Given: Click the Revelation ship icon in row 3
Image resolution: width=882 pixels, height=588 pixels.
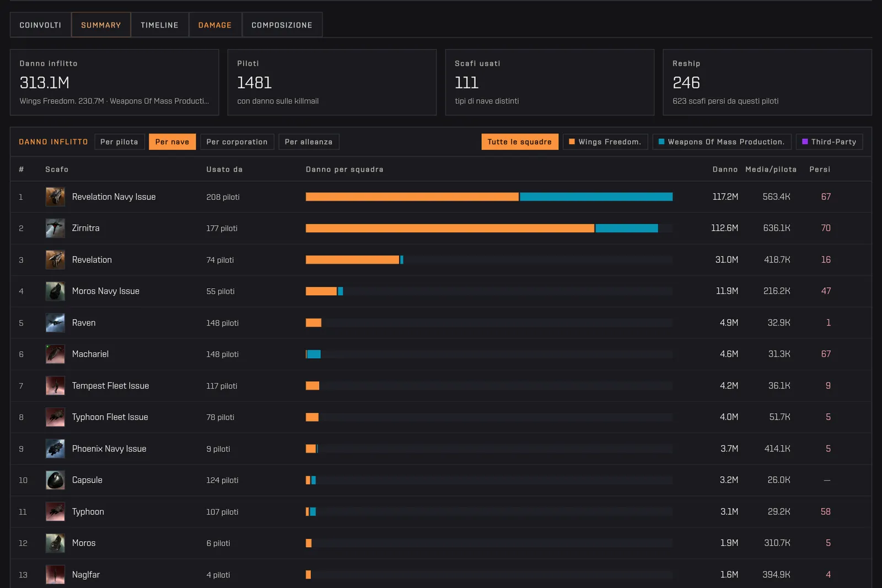Looking at the screenshot, I should tap(55, 260).
